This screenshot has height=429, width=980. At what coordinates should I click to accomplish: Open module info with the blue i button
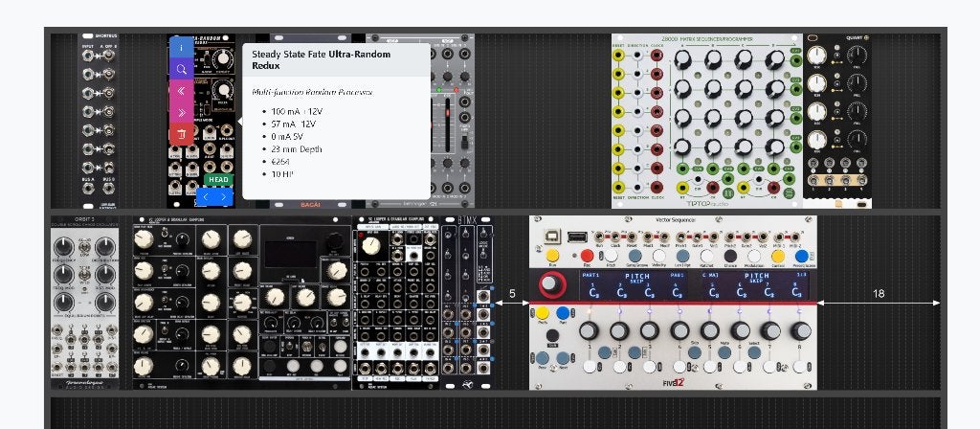point(181,48)
